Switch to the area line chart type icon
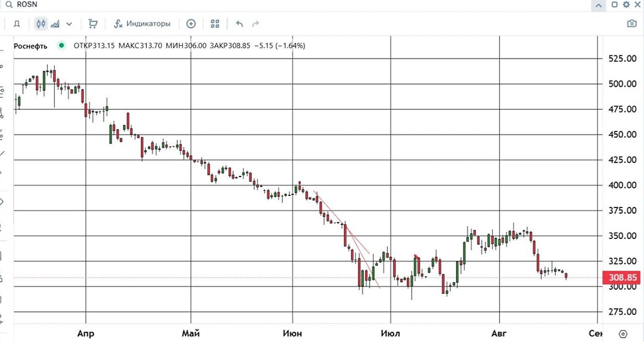Image resolution: width=644 pixels, height=342 pixels. (55, 24)
